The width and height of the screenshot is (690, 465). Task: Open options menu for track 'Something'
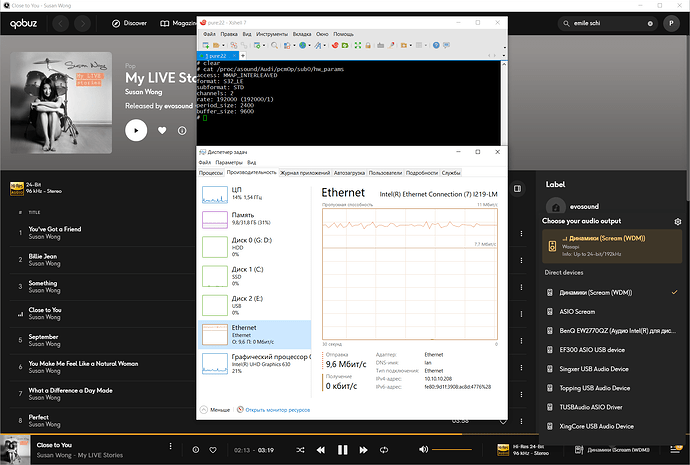tap(521, 287)
